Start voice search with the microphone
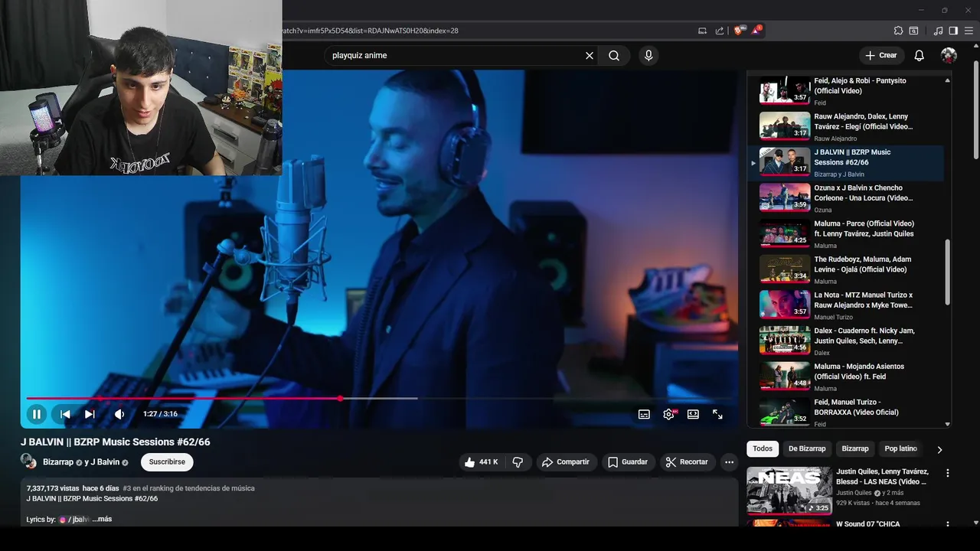Viewport: 980px width, 551px height. [x=648, y=55]
